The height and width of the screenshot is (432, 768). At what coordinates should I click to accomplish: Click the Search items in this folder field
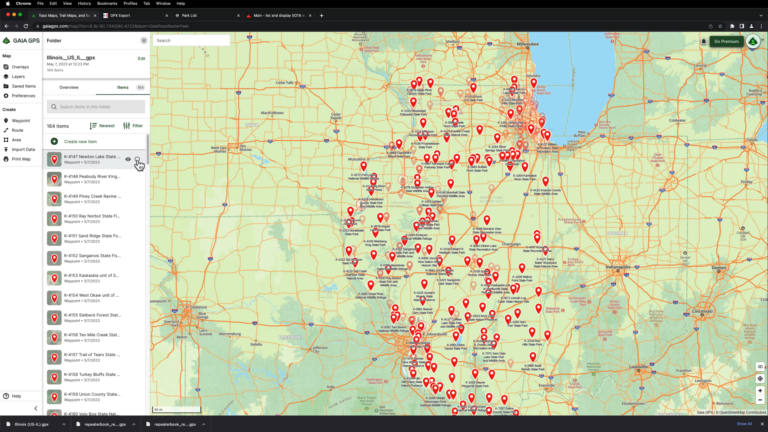(x=98, y=106)
